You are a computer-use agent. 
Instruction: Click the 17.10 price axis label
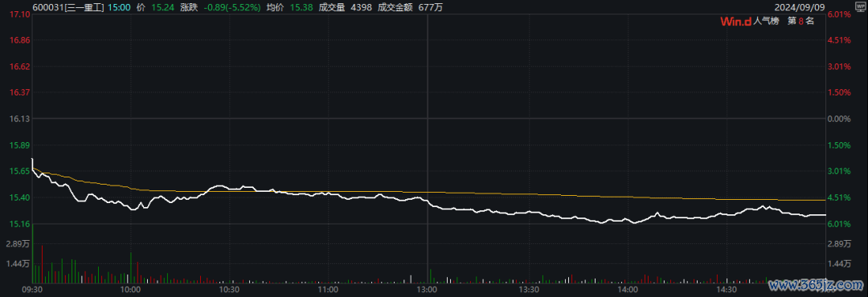[x=18, y=14]
